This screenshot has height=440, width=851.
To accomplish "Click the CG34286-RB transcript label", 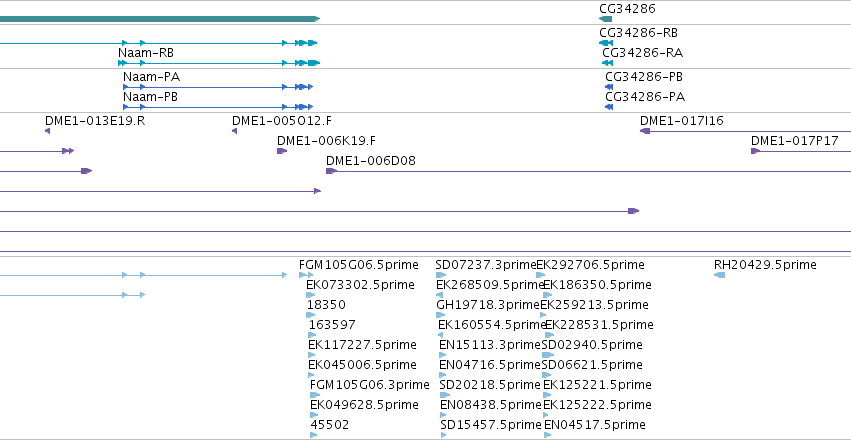I will [638, 33].
